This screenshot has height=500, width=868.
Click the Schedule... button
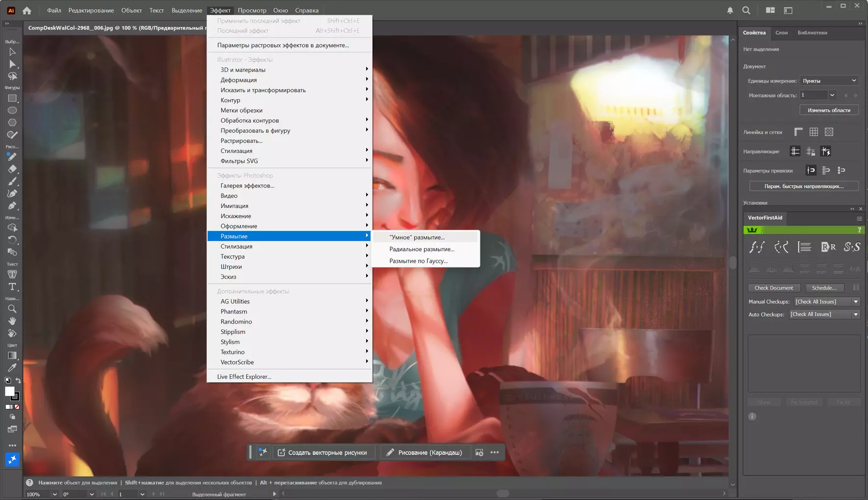coord(824,288)
